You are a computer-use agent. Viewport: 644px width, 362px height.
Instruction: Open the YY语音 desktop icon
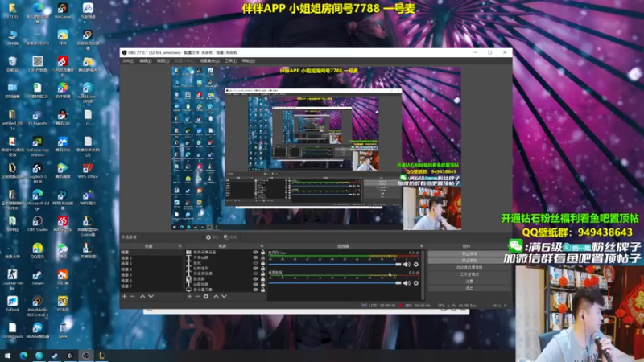click(x=63, y=304)
